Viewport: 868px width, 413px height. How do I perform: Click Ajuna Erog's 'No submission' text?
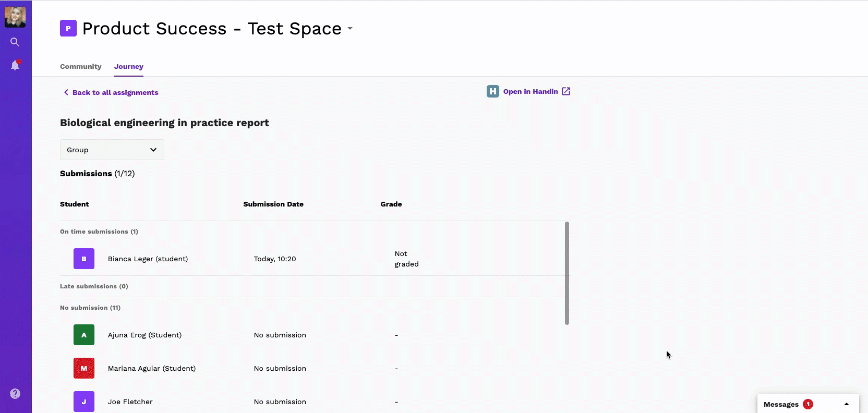(x=280, y=335)
